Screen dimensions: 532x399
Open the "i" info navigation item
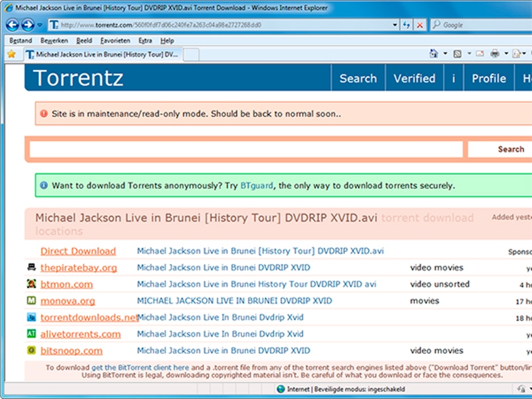coord(454,78)
